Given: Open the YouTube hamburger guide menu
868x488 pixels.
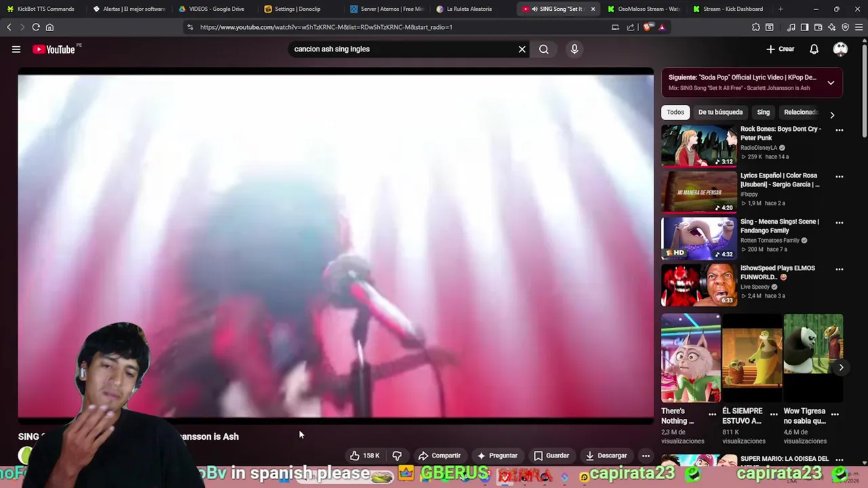Looking at the screenshot, I should pyautogui.click(x=16, y=49).
